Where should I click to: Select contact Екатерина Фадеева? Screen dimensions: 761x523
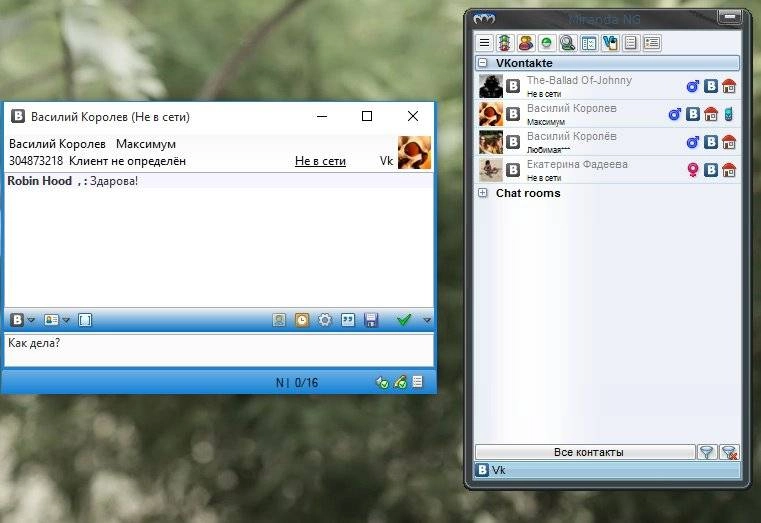point(607,170)
